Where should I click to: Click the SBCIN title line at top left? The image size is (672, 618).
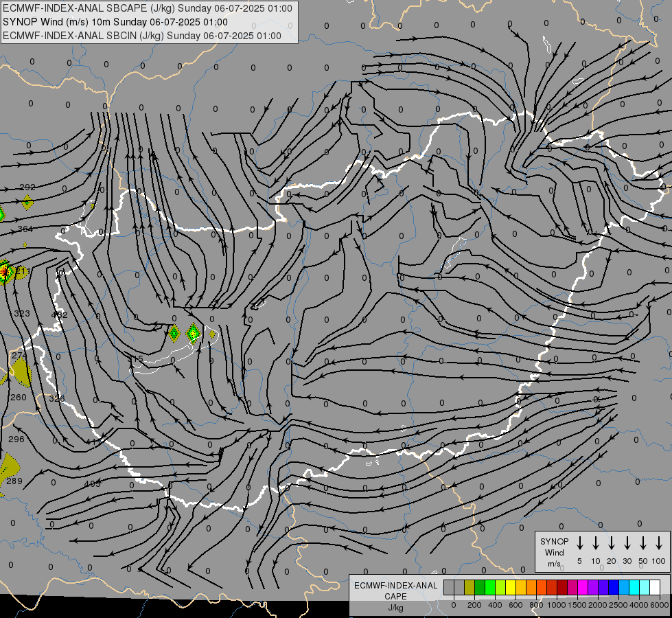coord(142,36)
